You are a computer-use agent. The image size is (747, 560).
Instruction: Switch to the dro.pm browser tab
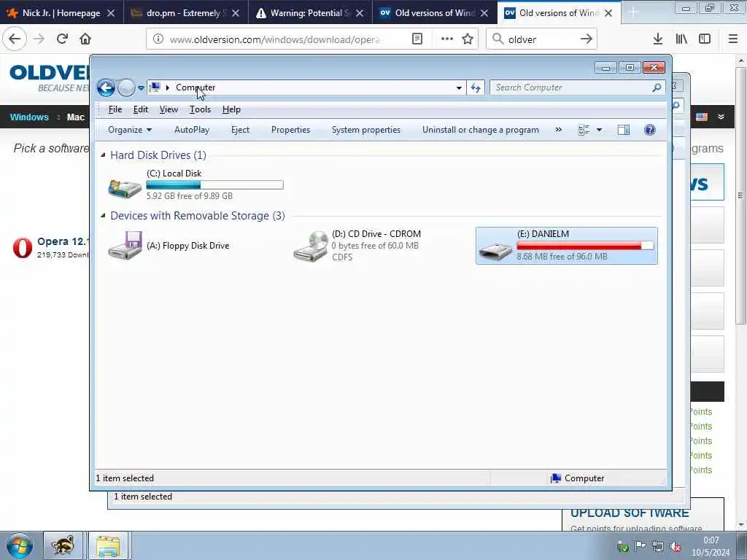[186, 13]
